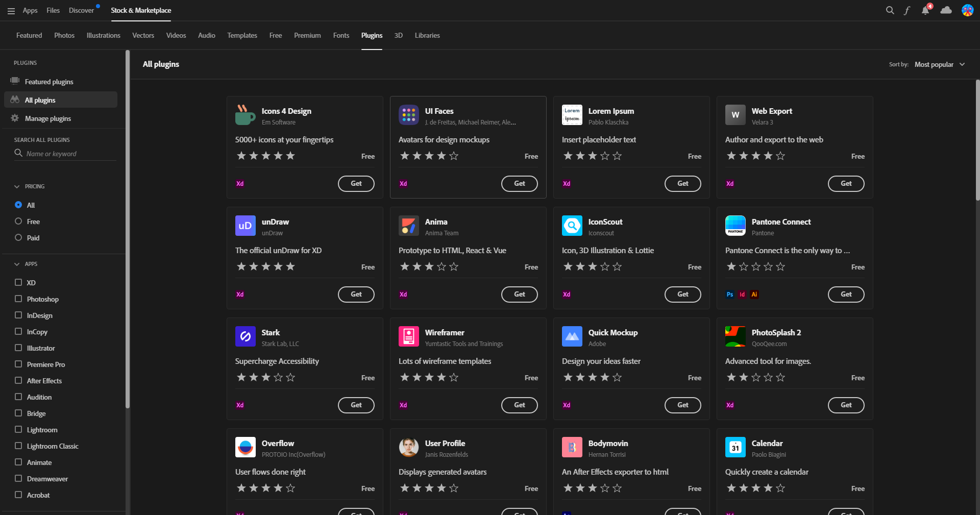Get the Icons 4 Design plugin
The width and height of the screenshot is (980, 515).
(x=356, y=184)
